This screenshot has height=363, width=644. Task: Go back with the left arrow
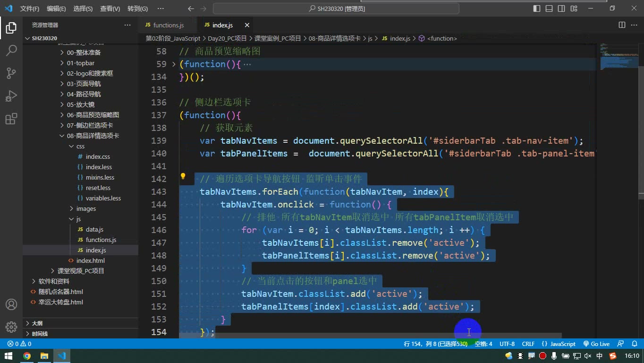[x=191, y=9]
